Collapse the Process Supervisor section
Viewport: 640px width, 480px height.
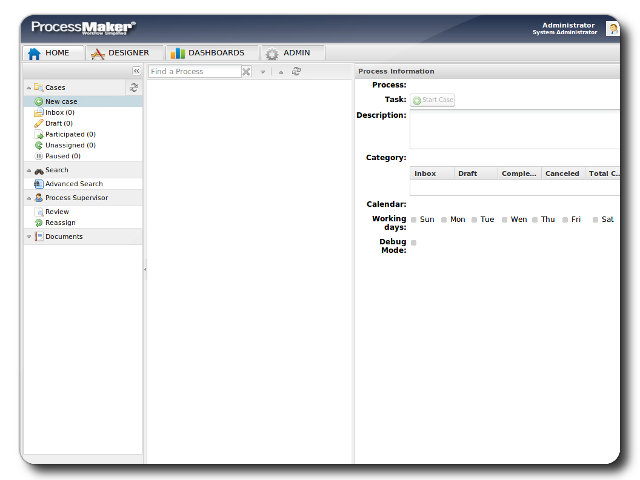coord(29,198)
